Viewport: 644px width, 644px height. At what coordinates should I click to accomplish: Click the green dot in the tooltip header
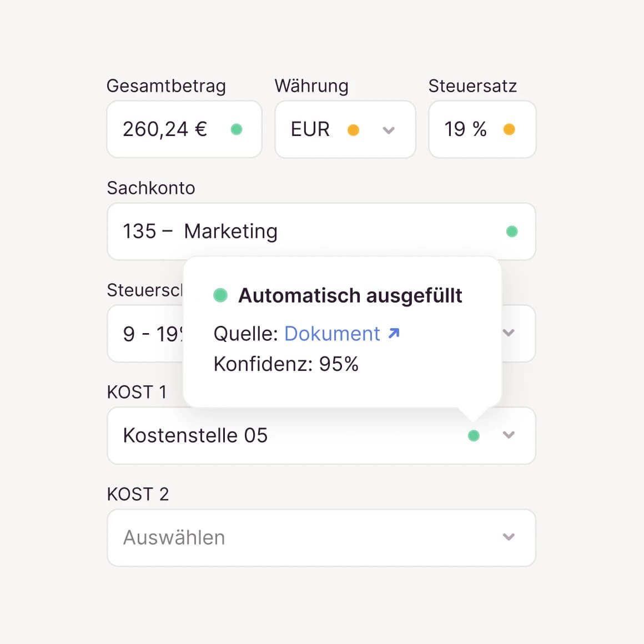pos(220,295)
